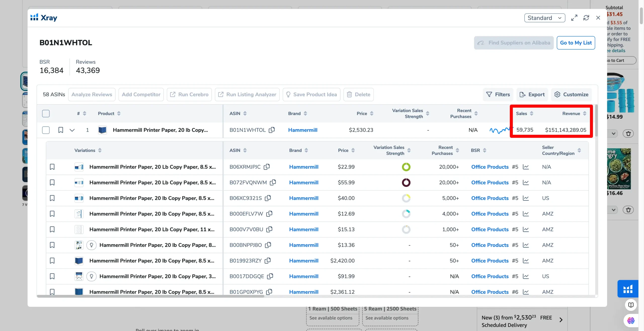Click the Analyze Reviews menu button
The image size is (644, 331).
[92, 94]
